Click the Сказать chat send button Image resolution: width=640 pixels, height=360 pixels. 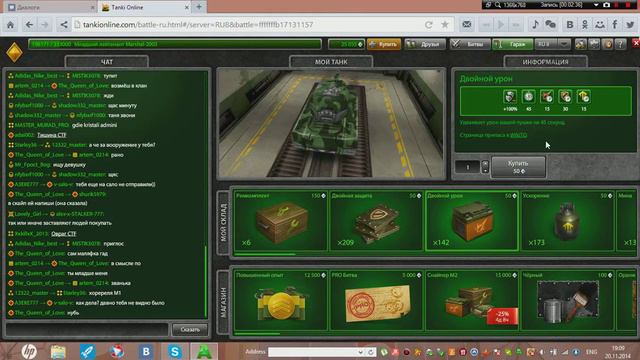pos(190,329)
